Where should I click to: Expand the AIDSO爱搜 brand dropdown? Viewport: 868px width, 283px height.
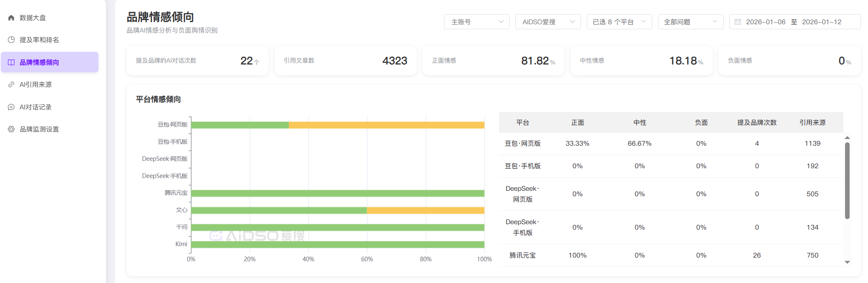pos(548,22)
